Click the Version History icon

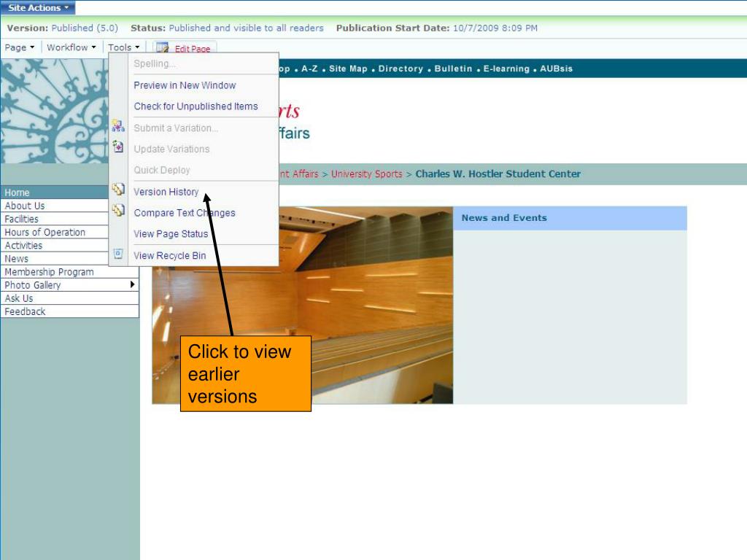coord(118,190)
